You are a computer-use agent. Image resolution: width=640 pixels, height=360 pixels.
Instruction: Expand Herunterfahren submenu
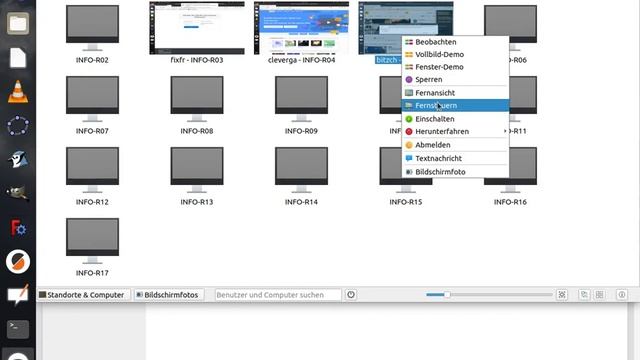456,131
